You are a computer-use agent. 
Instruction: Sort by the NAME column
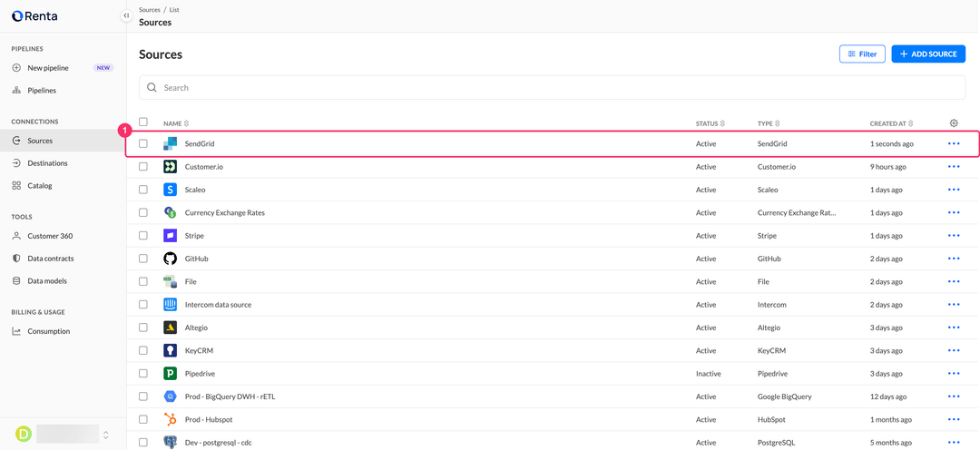click(x=176, y=123)
